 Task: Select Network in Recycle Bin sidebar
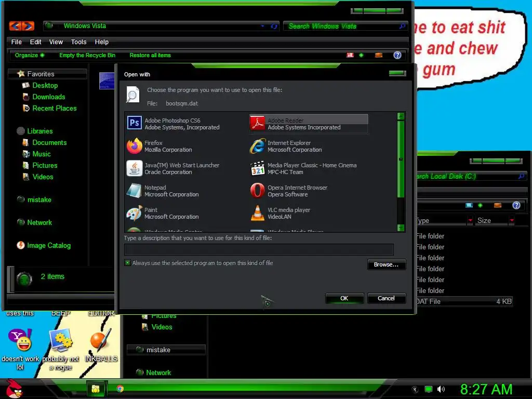point(39,222)
